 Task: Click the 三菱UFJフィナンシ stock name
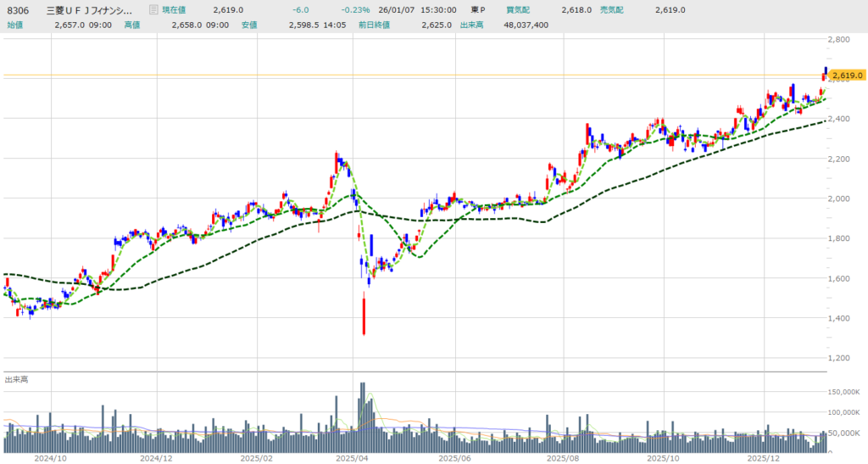94,10
